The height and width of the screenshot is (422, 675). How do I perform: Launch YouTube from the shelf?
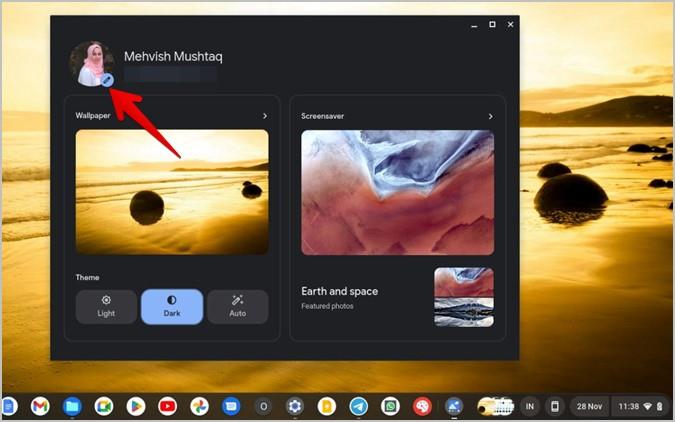pos(167,406)
